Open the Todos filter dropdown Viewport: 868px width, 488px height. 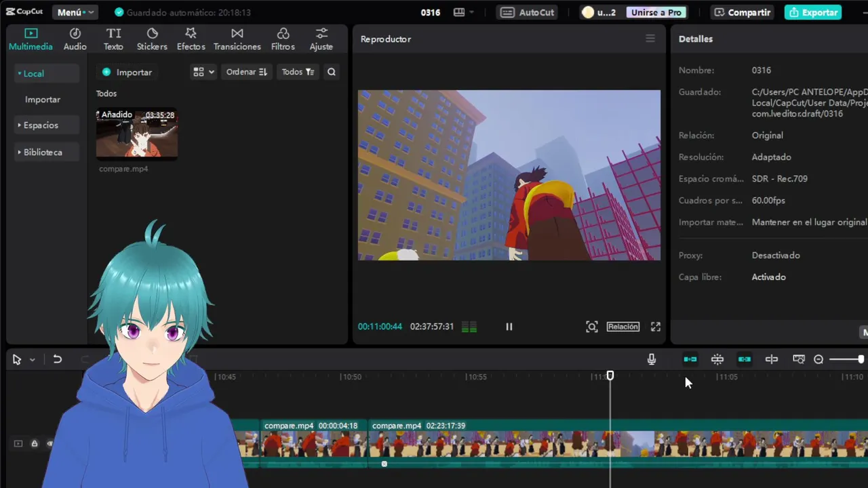tap(298, 72)
